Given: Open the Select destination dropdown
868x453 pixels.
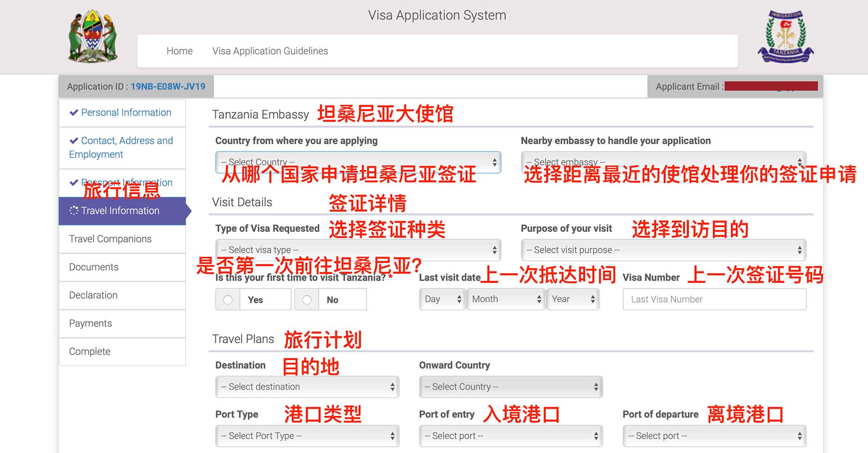Looking at the screenshot, I should coord(307,387).
